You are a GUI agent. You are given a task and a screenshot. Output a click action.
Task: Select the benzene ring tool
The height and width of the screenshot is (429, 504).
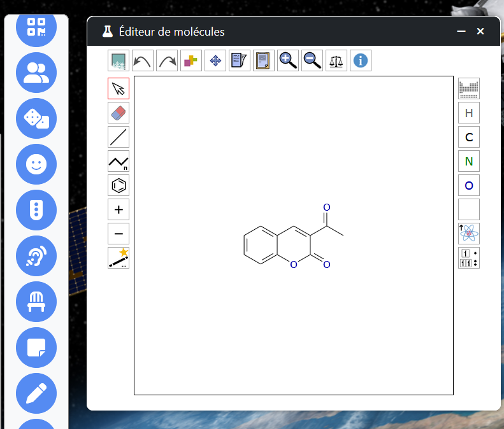pyautogui.click(x=119, y=185)
